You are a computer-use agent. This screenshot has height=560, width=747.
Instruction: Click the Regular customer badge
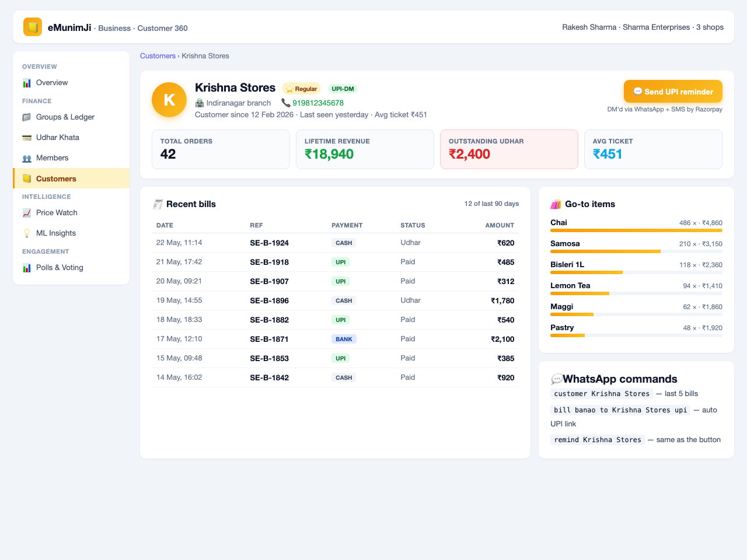pyautogui.click(x=301, y=89)
